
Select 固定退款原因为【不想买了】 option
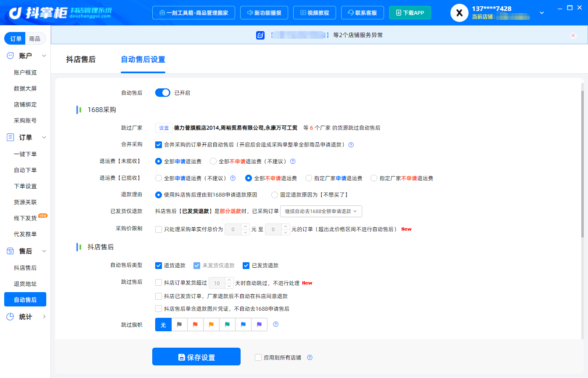tap(275, 195)
